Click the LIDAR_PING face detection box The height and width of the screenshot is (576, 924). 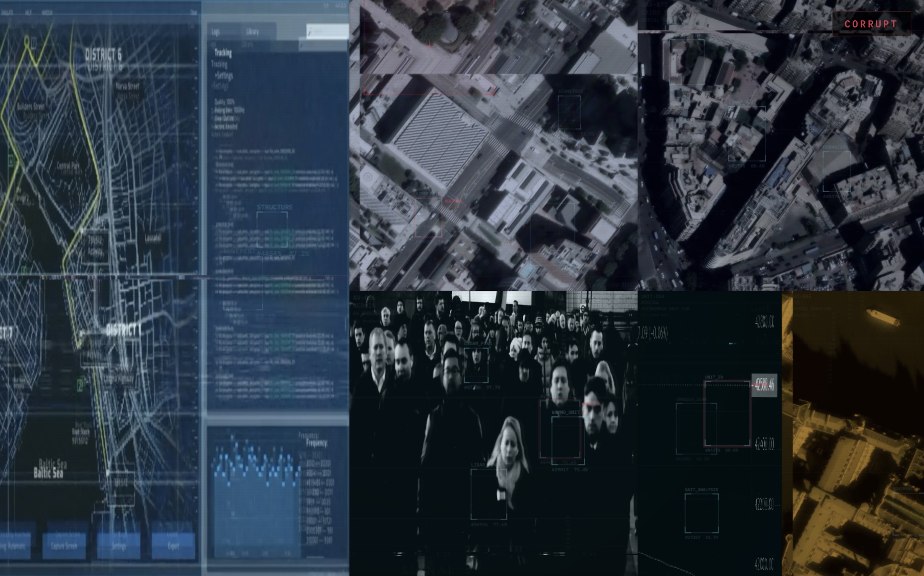[476, 365]
